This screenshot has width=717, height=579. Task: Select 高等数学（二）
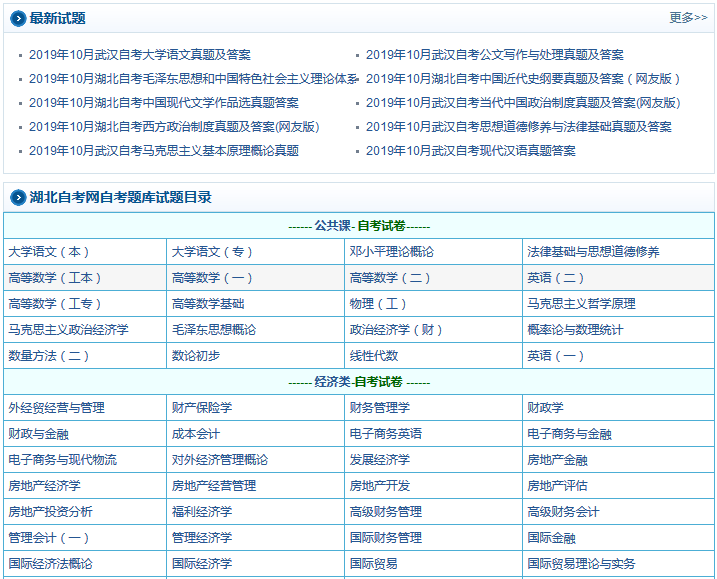[390, 278]
